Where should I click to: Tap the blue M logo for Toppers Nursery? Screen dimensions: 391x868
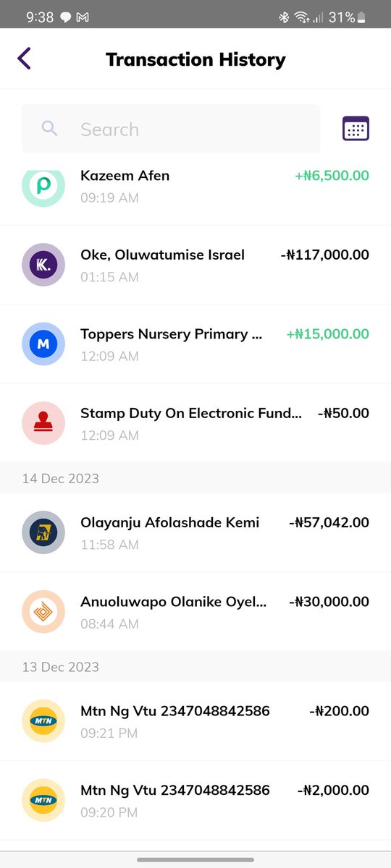pyautogui.click(x=43, y=344)
